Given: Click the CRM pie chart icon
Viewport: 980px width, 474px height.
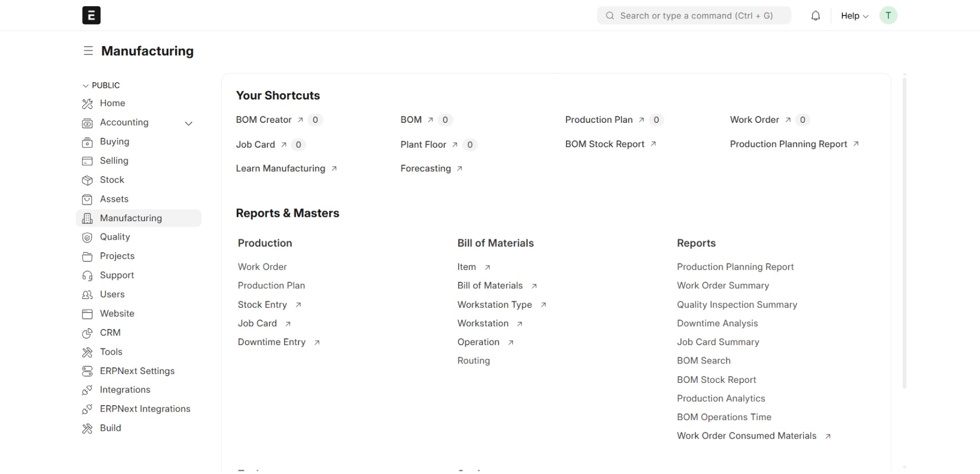Looking at the screenshot, I should pyautogui.click(x=87, y=333).
